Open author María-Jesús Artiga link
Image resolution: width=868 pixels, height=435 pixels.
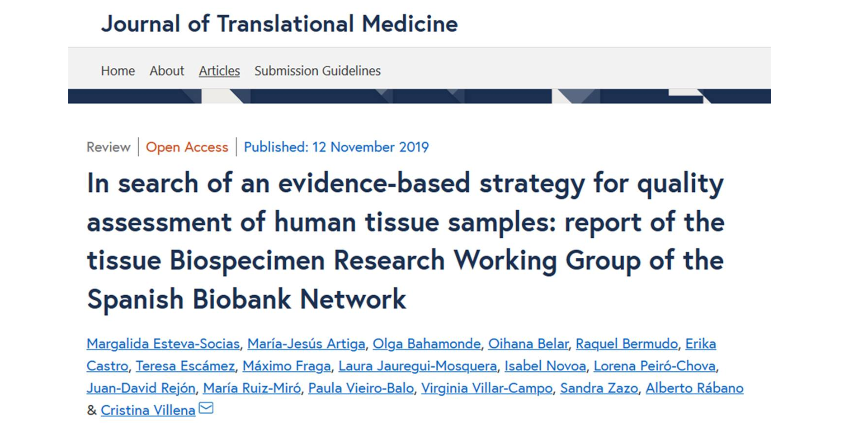click(x=306, y=344)
